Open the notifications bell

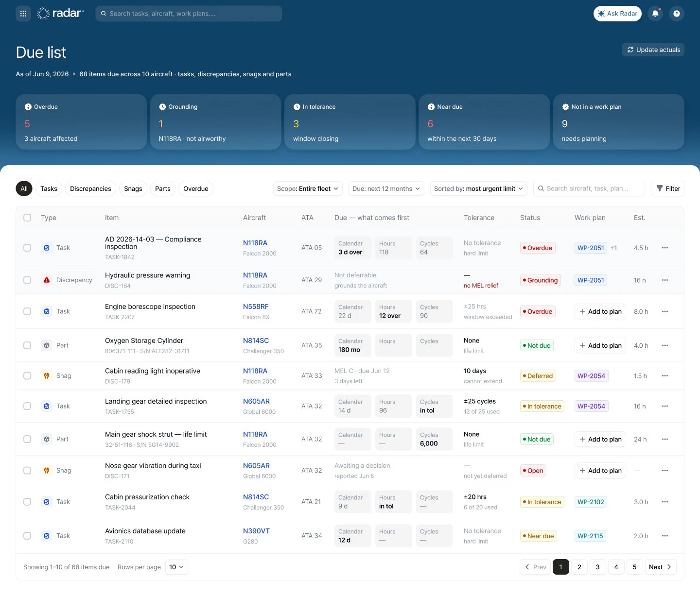click(655, 14)
